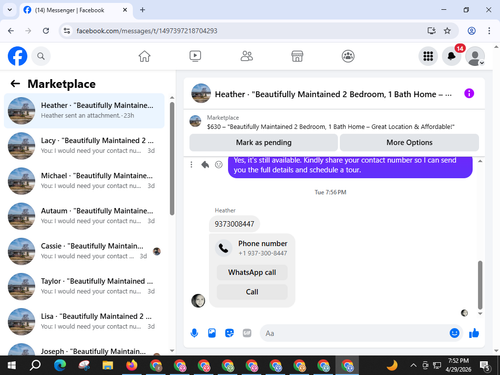Open Lisa conversation in list
Viewport: 500px width, 375px height.
pos(84,322)
